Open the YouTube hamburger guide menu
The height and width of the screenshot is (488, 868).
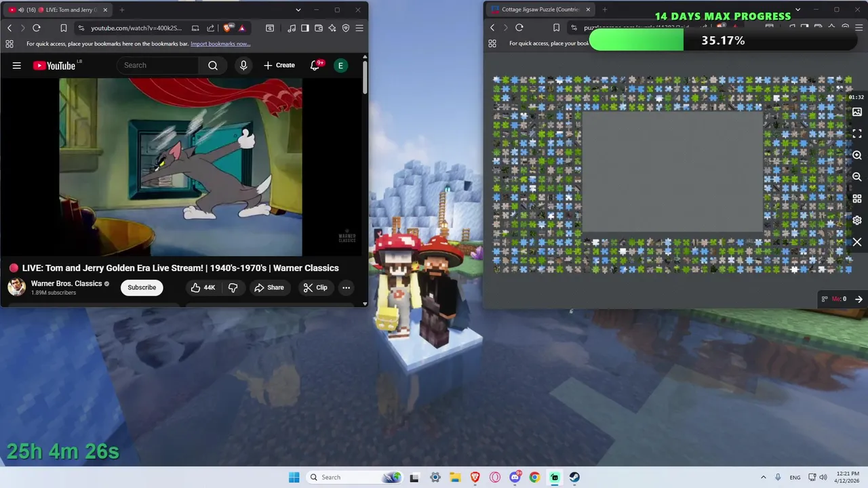point(17,66)
